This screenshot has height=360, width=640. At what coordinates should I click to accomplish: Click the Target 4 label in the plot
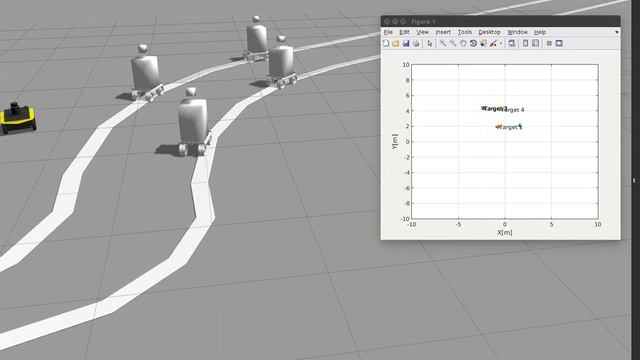pos(514,110)
